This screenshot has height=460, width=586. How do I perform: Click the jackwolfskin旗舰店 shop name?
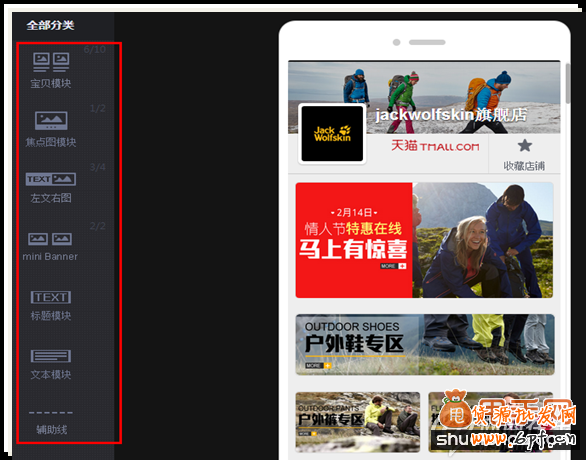click(451, 115)
